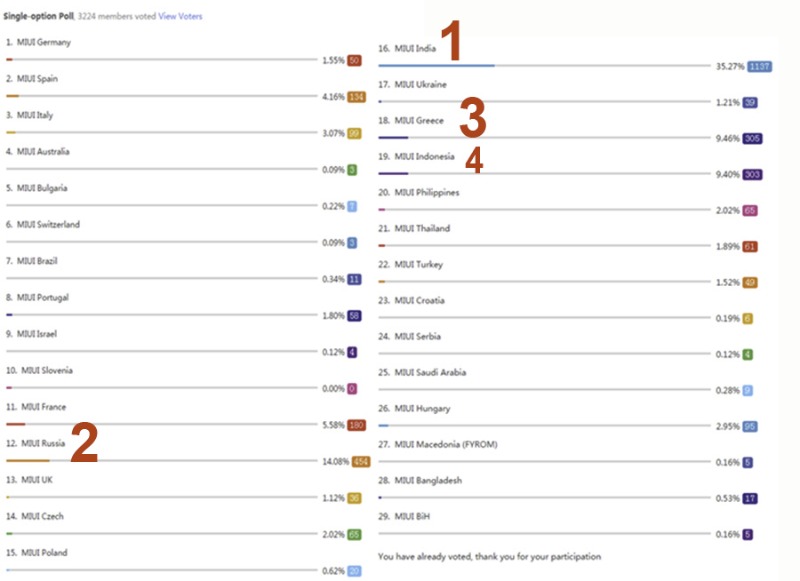Screen dimensions: 800x581
Task: Click the 14.08% value for Russia
Action: (x=336, y=462)
